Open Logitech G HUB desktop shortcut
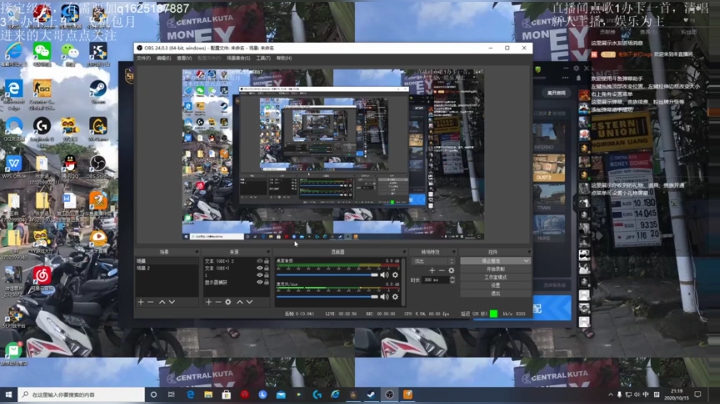The height and width of the screenshot is (404, 720). (42, 131)
